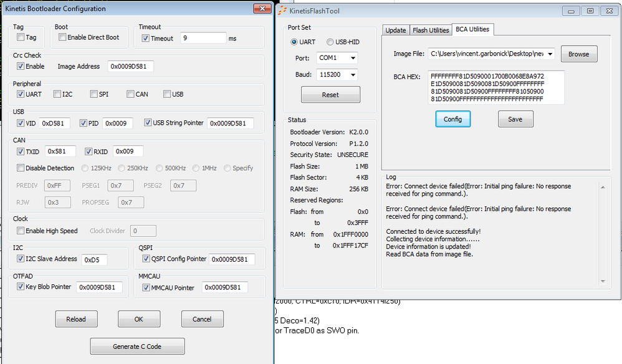The height and width of the screenshot is (364, 622).
Task: Click the 'Connected to device successfully!' log line
Action: coord(433,232)
